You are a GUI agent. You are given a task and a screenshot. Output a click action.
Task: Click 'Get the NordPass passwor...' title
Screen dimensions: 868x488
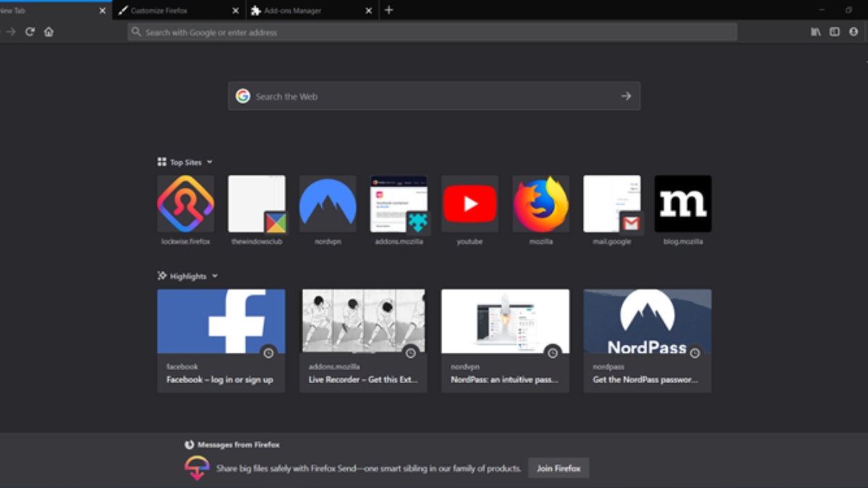click(645, 380)
